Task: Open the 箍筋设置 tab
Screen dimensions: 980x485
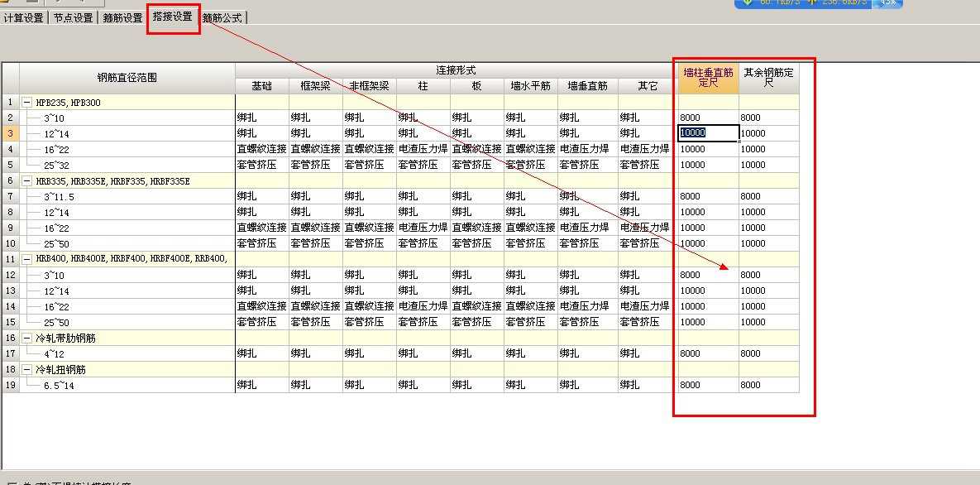Action: pyautogui.click(x=122, y=18)
